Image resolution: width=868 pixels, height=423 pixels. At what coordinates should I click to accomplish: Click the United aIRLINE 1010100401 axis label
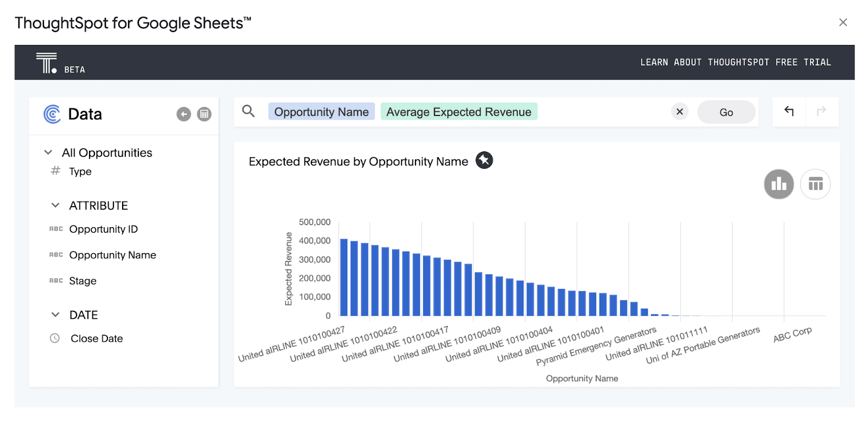click(x=551, y=344)
